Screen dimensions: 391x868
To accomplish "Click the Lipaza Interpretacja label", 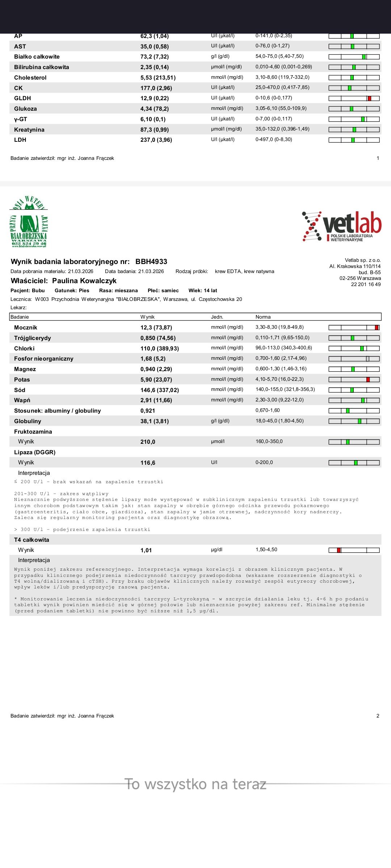I will pyautogui.click(x=34, y=473).
